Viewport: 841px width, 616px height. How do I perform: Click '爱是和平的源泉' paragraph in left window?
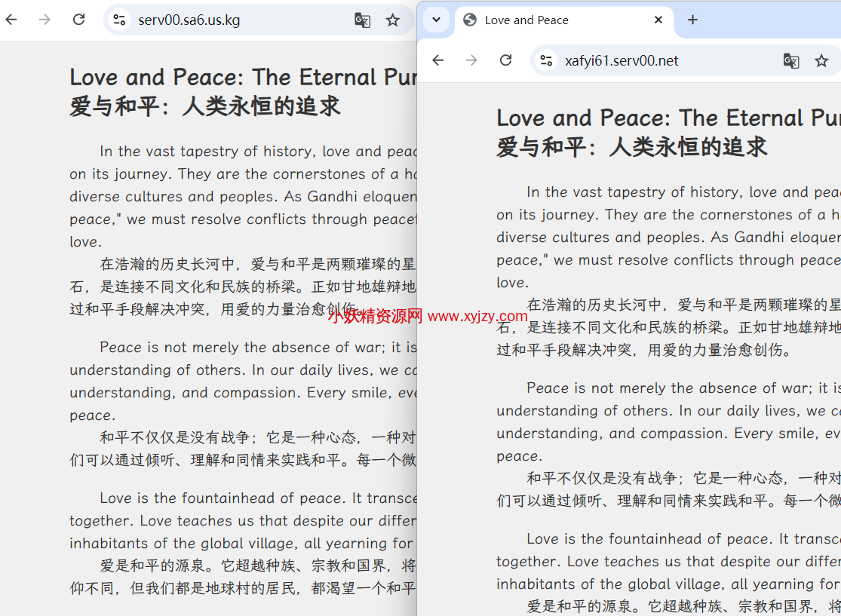[x=243, y=577]
